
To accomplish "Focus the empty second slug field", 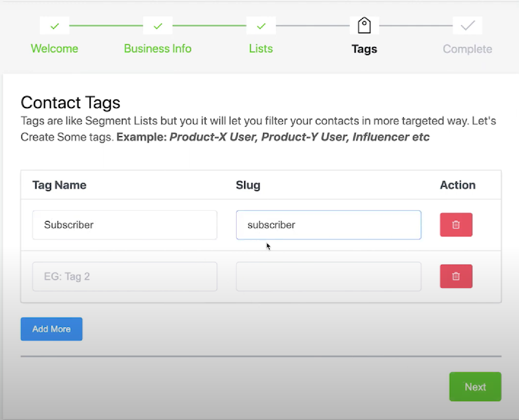I will (328, 276).
